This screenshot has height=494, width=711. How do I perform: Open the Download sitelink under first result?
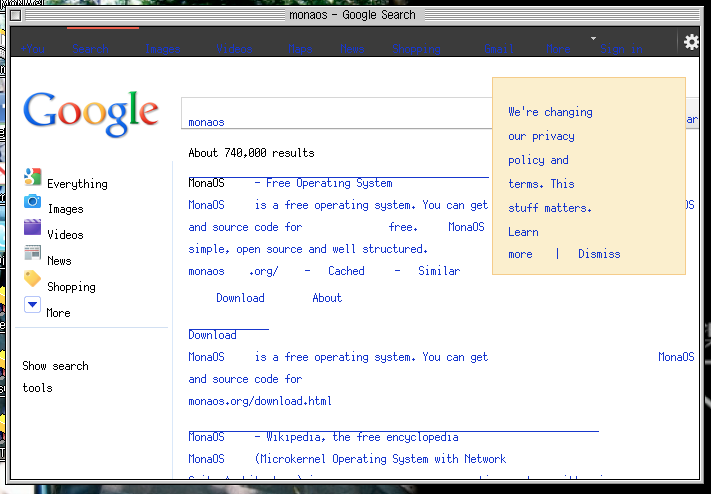(240, 298)
